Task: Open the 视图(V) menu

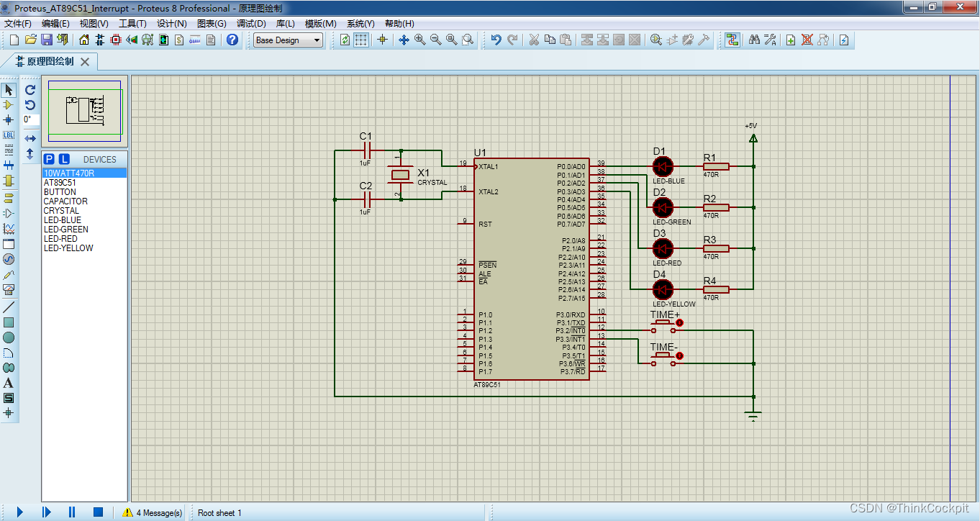Action: pyautogui.click(x=94, y=24)
